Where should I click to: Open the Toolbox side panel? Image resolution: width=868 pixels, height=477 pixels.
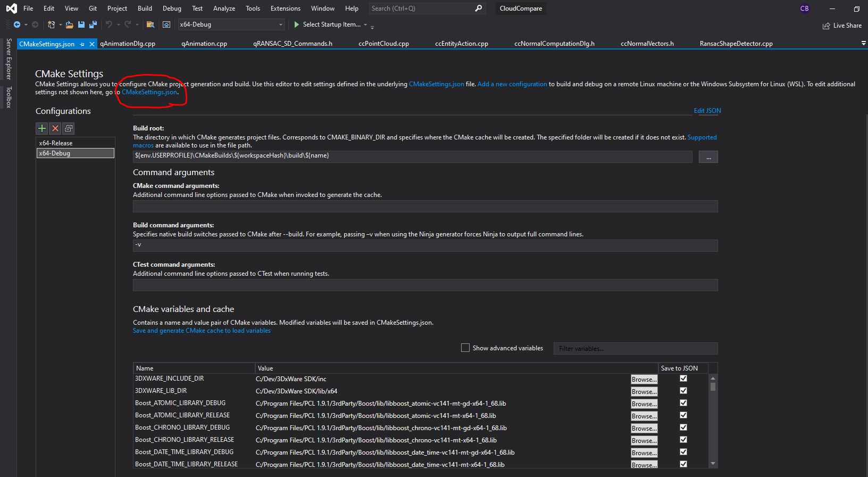[9, 97]
